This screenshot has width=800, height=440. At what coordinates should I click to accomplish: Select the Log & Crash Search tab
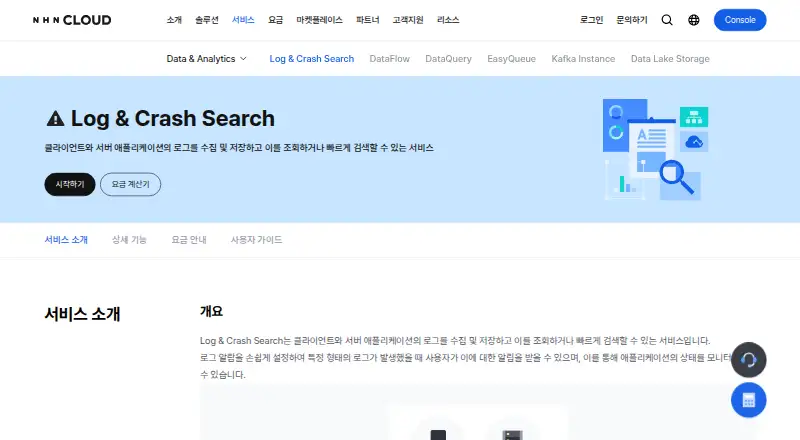(312, 59)
